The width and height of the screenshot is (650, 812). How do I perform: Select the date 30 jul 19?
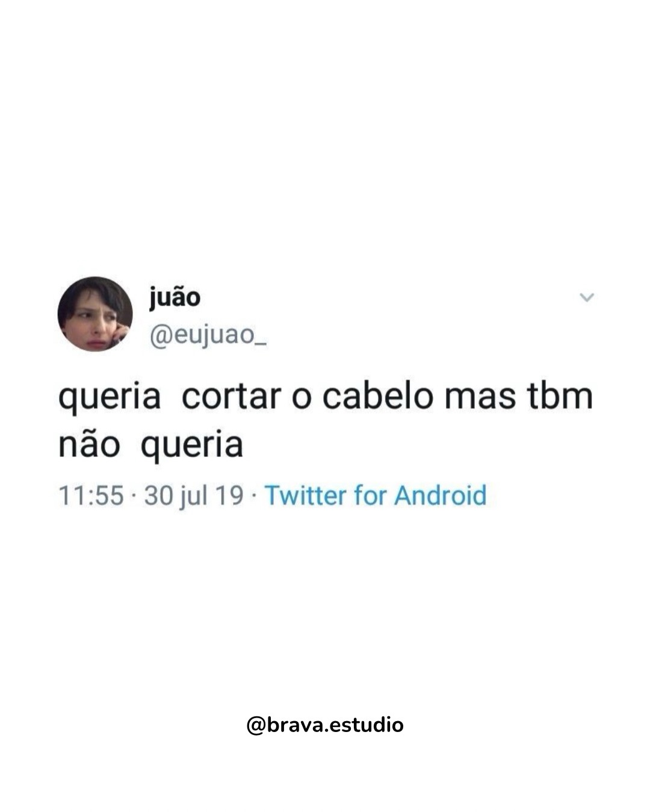[194, 496]
